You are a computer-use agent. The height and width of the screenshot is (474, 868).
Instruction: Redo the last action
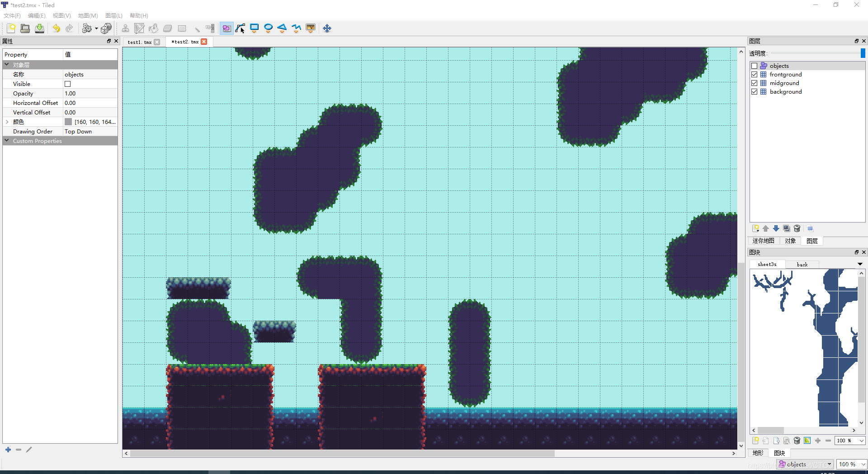70,28
